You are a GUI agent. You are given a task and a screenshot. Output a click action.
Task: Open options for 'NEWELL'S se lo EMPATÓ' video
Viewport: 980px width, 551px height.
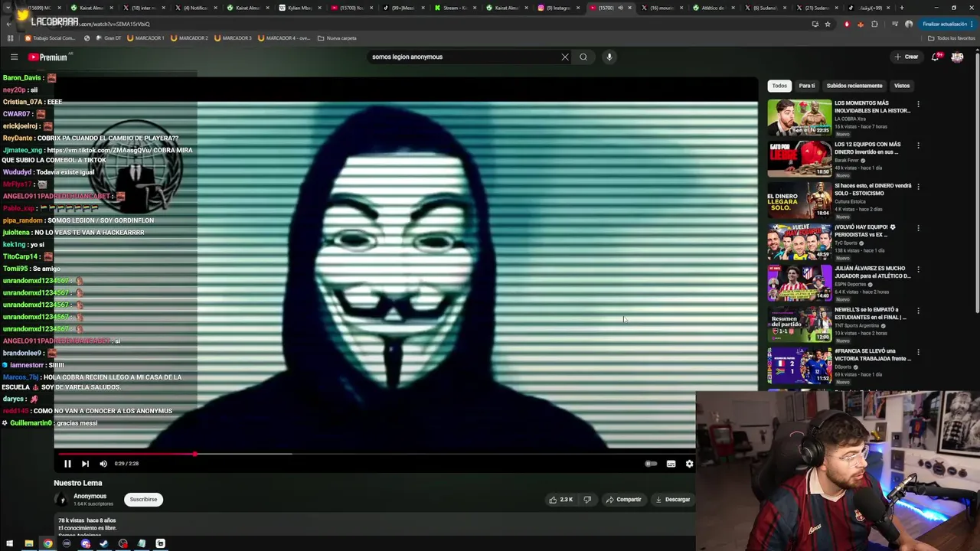tap(918, 311)
